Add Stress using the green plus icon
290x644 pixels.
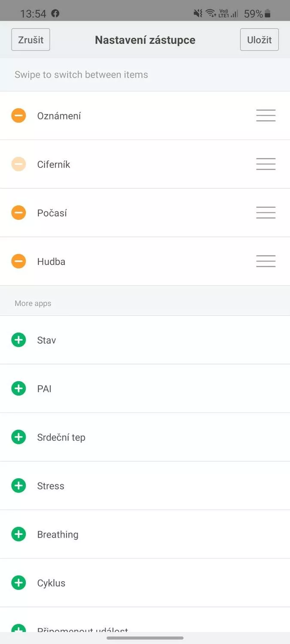tap(18, 486)
